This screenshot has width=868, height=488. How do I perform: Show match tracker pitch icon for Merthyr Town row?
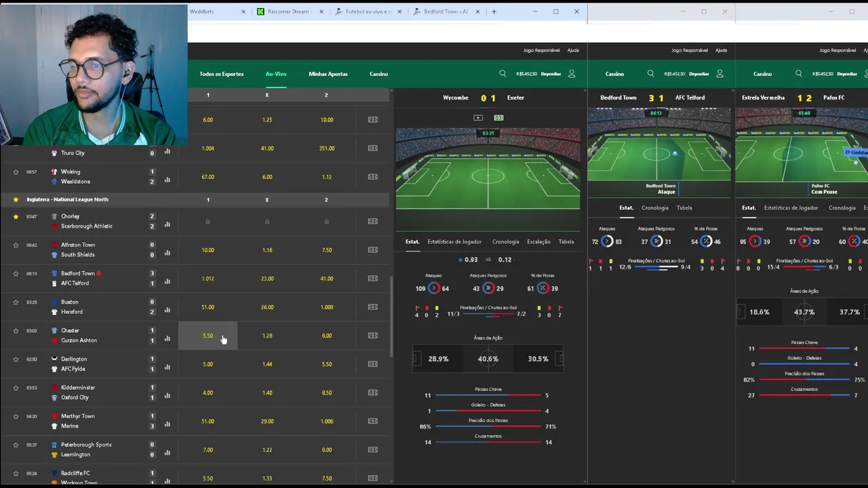point(372,421)
